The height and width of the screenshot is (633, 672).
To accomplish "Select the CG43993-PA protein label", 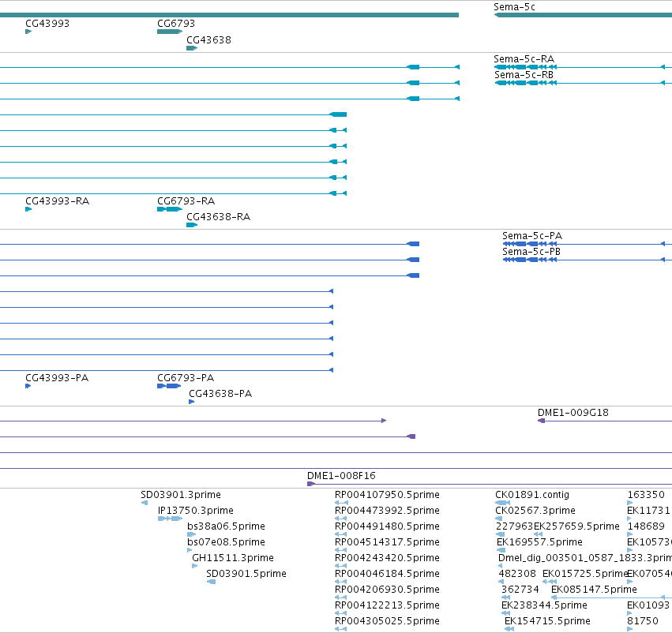I will pos(57,378).
